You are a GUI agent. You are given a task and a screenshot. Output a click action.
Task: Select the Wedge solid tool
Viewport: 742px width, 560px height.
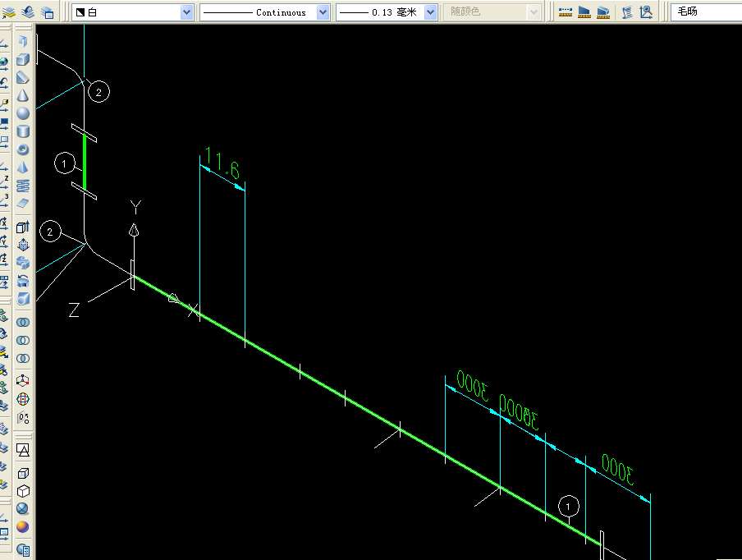(x=23, y=77)
